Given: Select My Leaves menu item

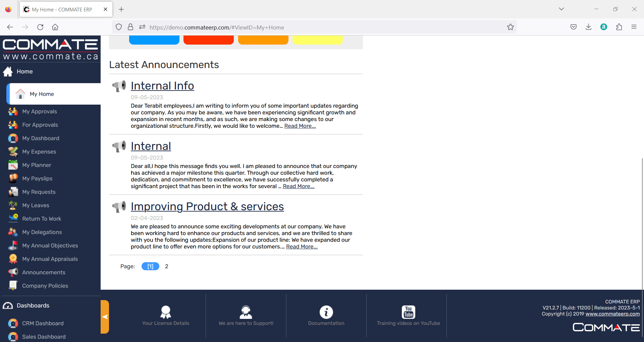Looking at the screenshot, I should [36, 205].
